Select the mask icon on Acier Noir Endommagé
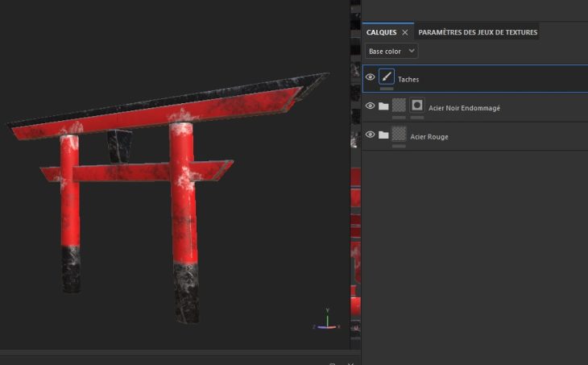588x365 pixels. [x=417, y=106]
